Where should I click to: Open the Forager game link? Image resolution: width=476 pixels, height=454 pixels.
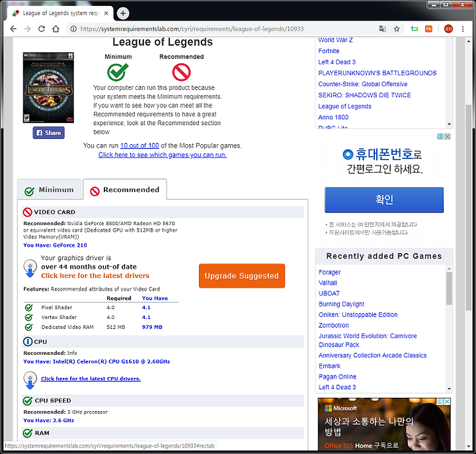[x=330, y=272]
